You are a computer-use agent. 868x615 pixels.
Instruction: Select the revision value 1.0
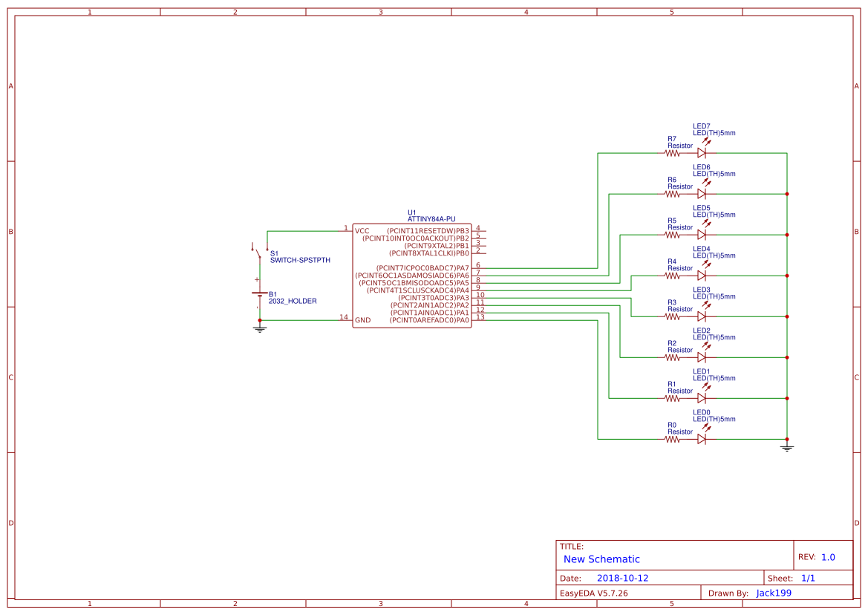click(x=828, y=557)
